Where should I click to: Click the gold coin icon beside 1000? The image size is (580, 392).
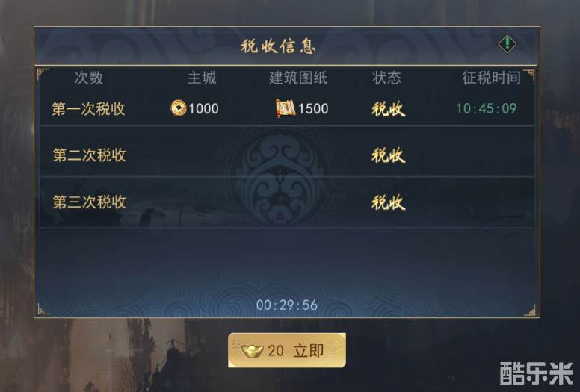179,108
